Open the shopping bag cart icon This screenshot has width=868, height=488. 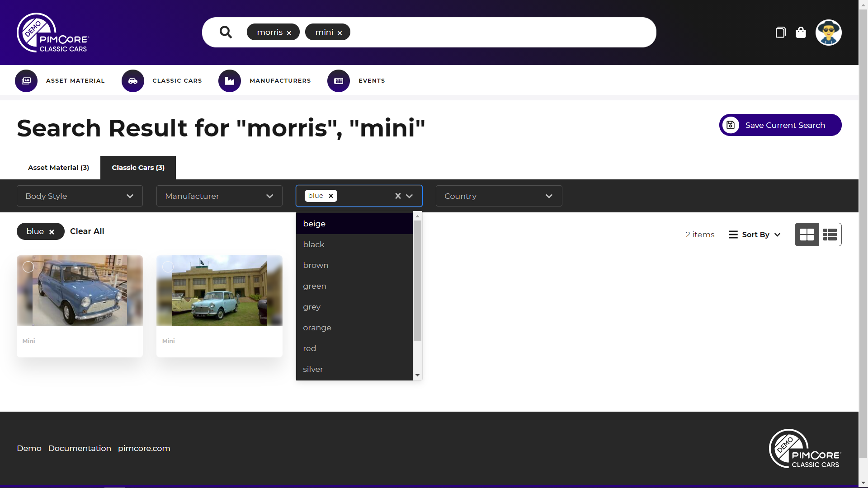point(801,32)
